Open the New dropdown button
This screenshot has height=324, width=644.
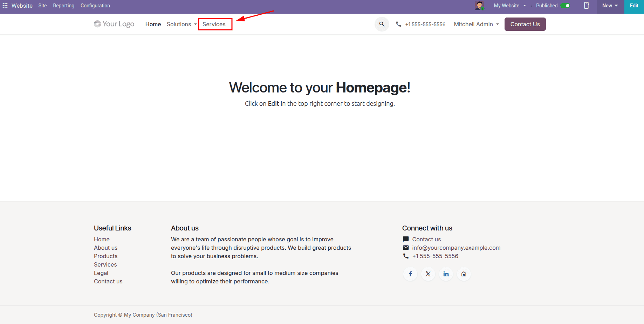[610, 6]
